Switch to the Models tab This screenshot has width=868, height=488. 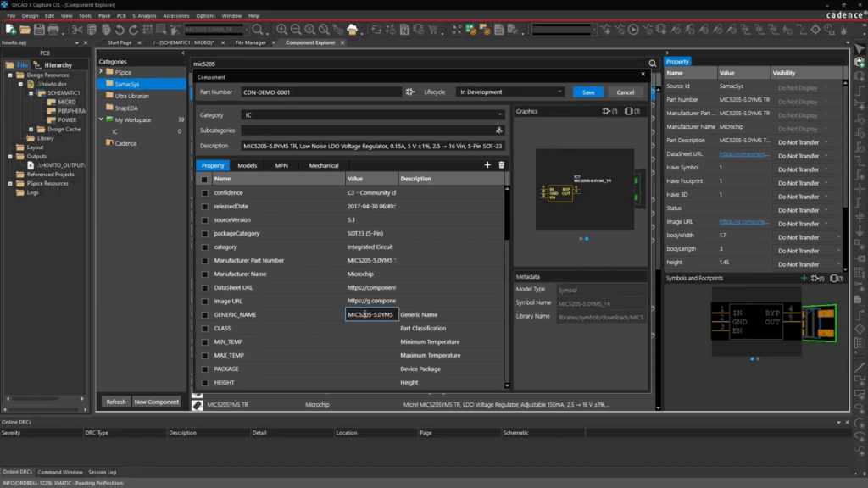point(247,166)
